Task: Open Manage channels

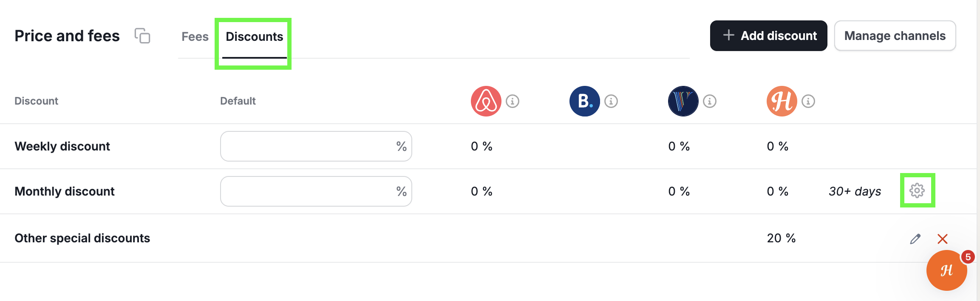Action: (895, 36)
